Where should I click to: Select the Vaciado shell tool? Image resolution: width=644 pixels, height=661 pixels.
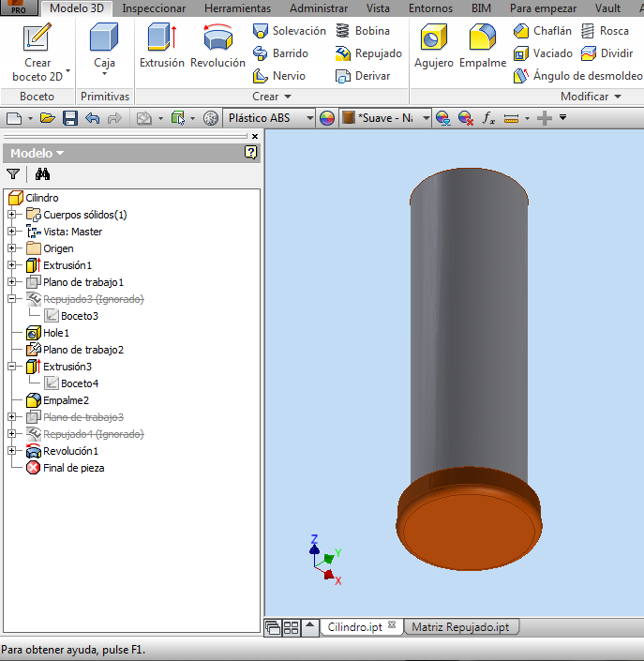pyautogui.click(x=543, y=53)
